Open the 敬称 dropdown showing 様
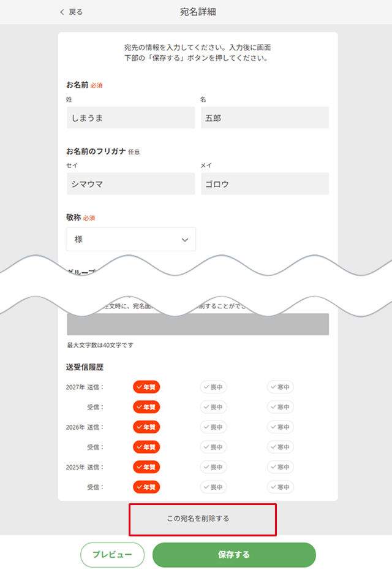 tap(131, 239)
